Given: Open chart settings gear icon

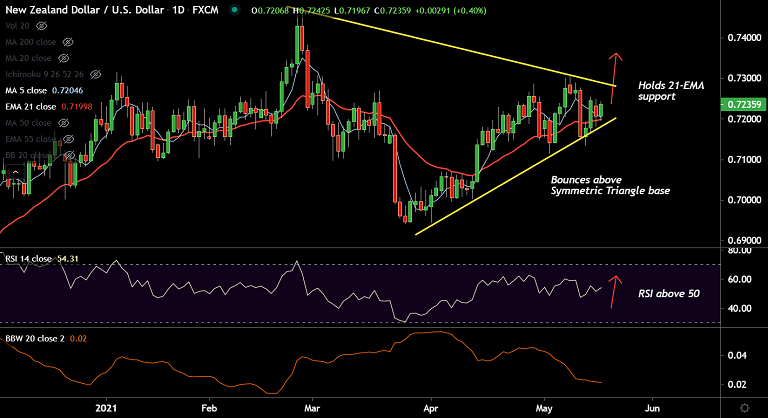Looking at the screenshot, I should (744, 408).
